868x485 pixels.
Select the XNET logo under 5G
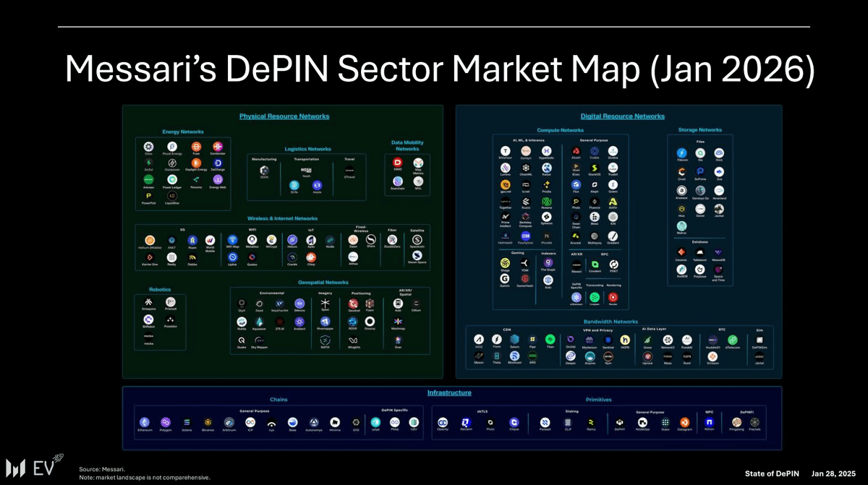tap(171, 240)
